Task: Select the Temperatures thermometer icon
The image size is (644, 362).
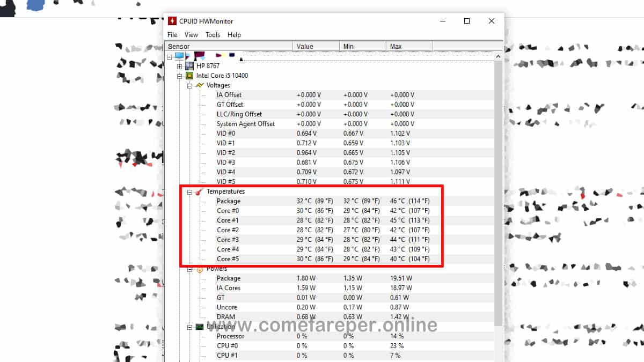Action: [199, 191]
